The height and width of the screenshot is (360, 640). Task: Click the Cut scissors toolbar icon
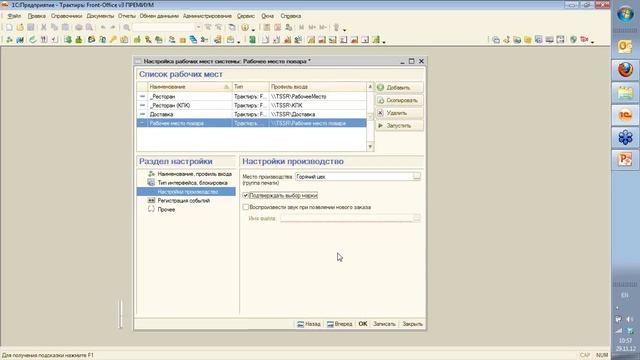coord(44,27)
